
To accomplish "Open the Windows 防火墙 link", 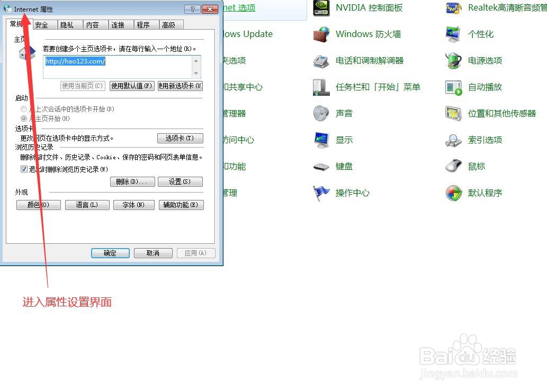I will [x=369, y=34].
